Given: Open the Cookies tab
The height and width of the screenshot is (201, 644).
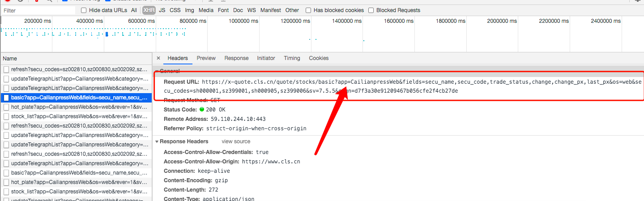Looking at the screenshot, I should pyautogui.click(x=319, y=58).
